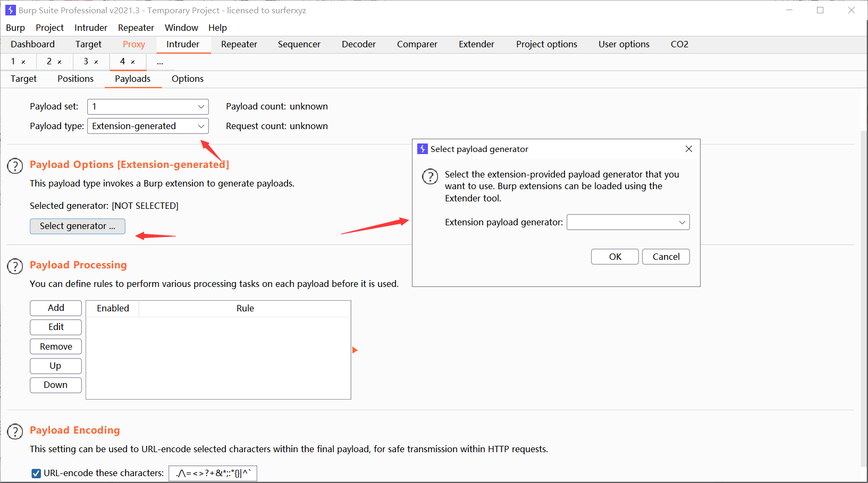Open the Payloads sub-tab
868x483 pixels.
(x=133, y=79)
